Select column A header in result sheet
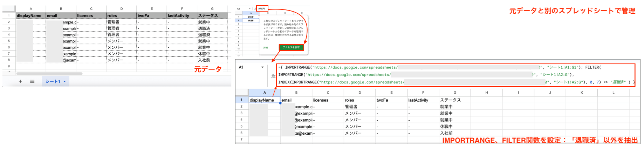 (265, 93)
